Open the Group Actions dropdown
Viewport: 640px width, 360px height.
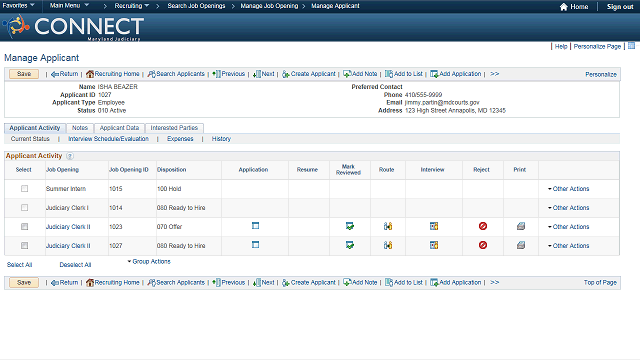coord(149,262)
